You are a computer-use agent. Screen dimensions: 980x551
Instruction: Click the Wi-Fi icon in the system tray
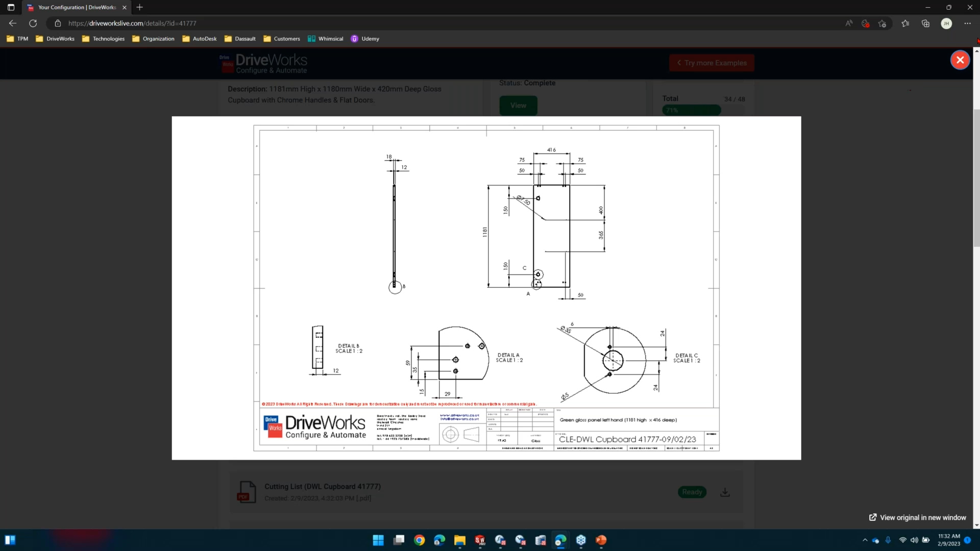pyautogui.click(x=901, y=540)
